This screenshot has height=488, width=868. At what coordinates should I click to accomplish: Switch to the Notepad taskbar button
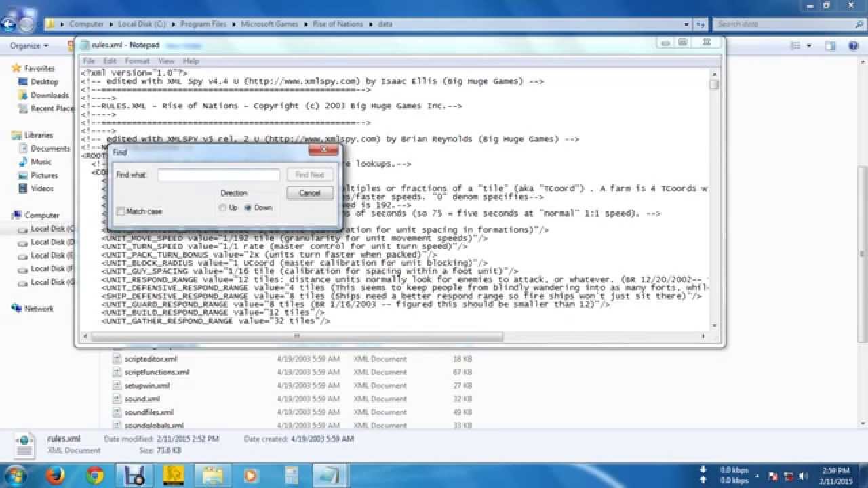click(330, 474)
